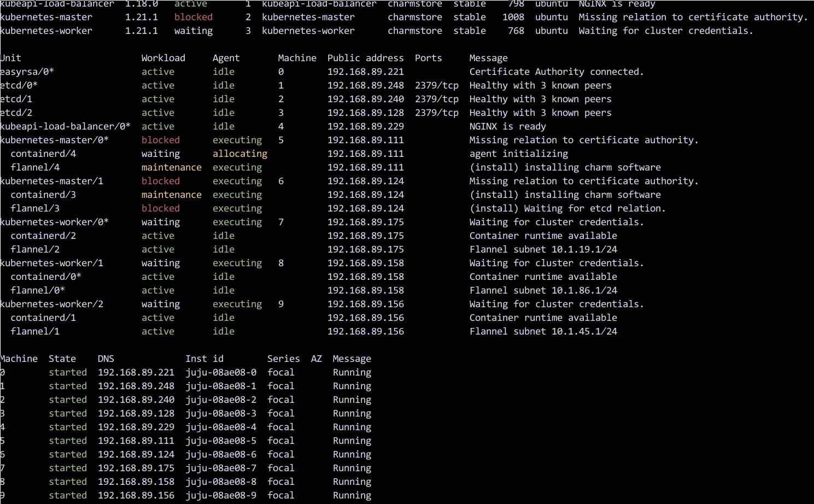
Task: Click the AZ column header
Action: click(317, 359)
